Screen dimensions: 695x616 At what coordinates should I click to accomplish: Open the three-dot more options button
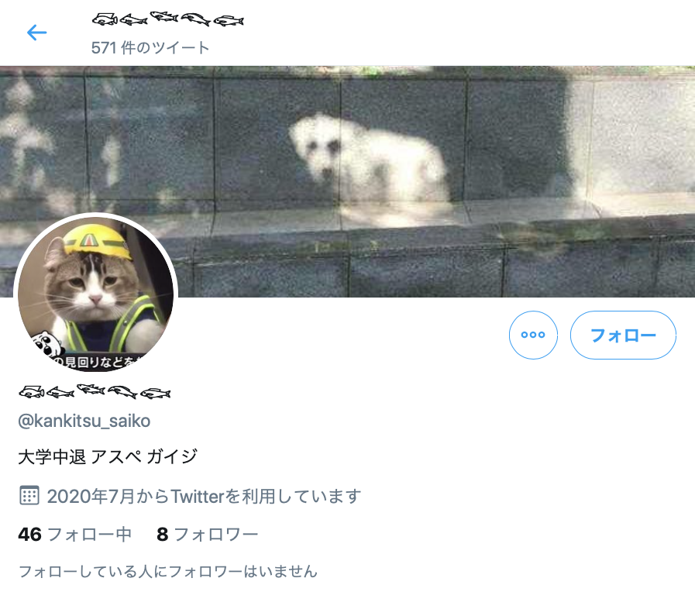(x=533, y=335)
